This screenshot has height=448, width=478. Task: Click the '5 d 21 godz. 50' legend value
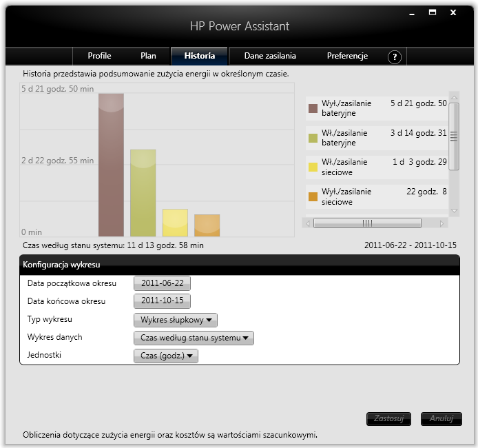point(419,103)
